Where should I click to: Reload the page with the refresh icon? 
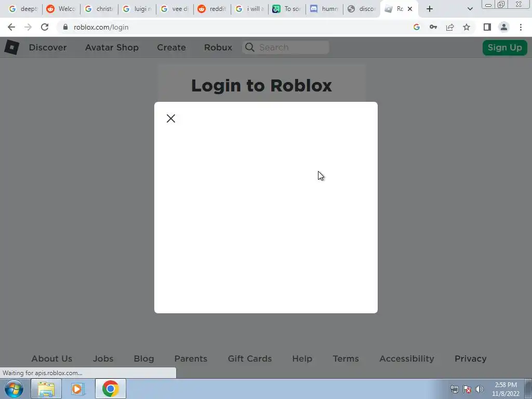45,27
